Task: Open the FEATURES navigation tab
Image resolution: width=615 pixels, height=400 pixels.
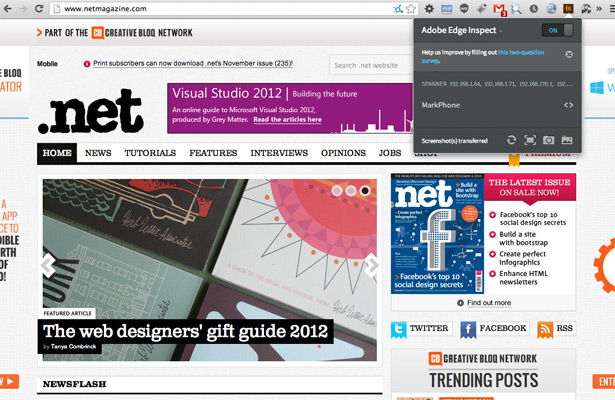Action: point(213,153)
